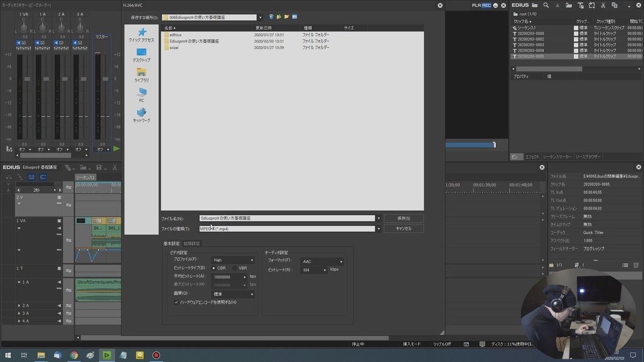Open Sequence Marker (シーケンスマーカー) tab
644x362 pixels.
(x=557, y=157)
